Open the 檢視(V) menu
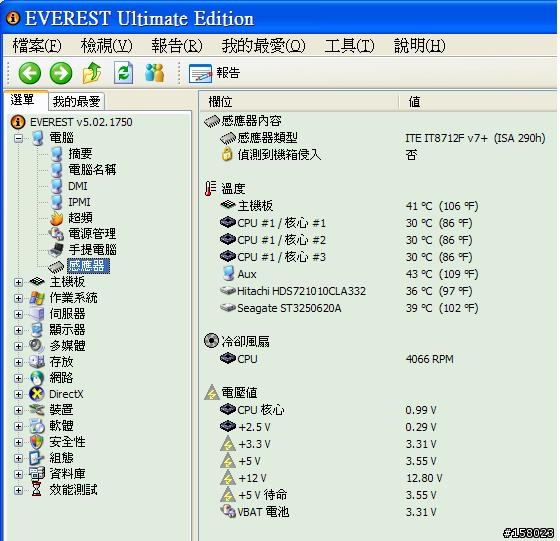The image size is (560, 541). pyautogui.click(x=106, y=46)
